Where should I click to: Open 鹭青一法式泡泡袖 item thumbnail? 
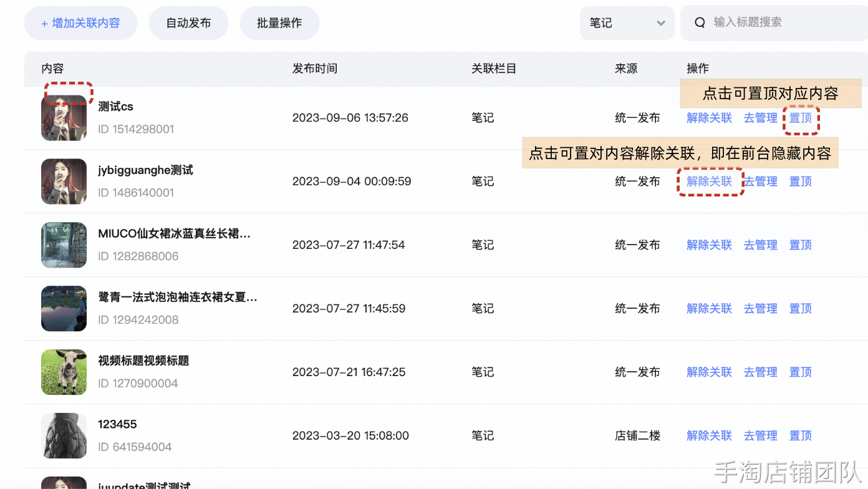pyautogui.click(x=64, y=309)
